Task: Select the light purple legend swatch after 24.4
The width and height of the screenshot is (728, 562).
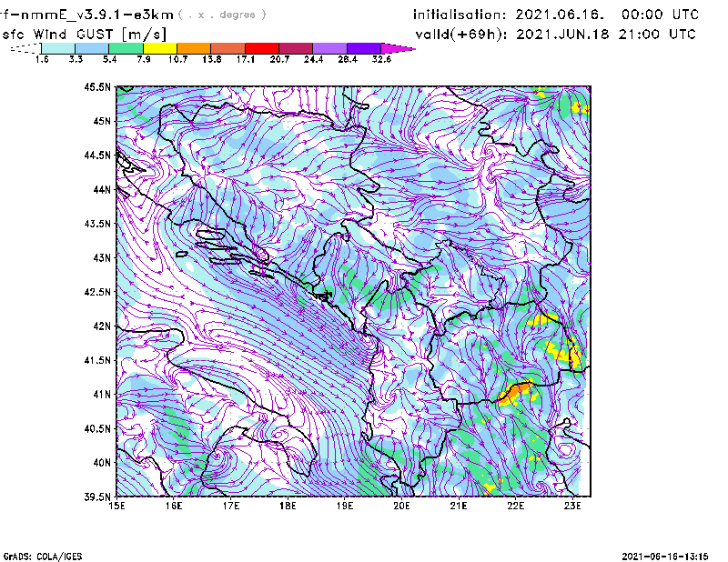Action: click(x=330, y=48)
